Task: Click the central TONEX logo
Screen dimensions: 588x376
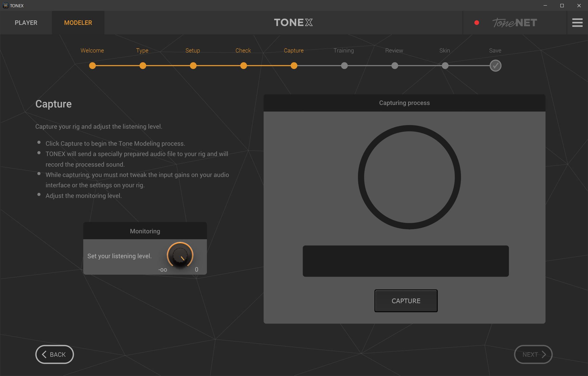Action: (x=293, y=23)
